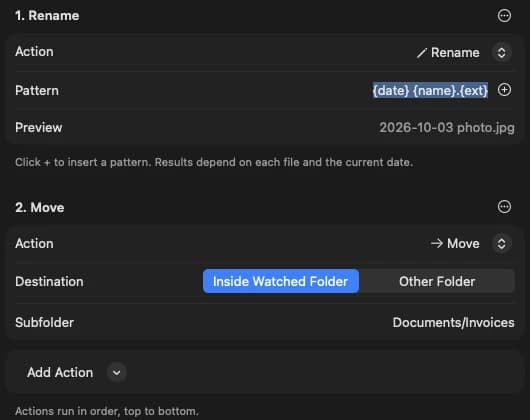Open the Move action's ellipsis options
This screenshot has width=530, height=420.
(504, 207)
